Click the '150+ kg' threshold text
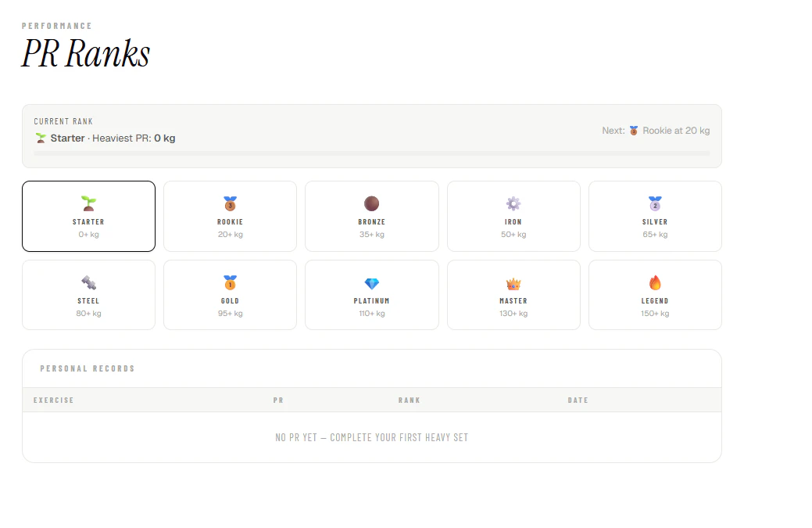 click(x=655, y=314)
